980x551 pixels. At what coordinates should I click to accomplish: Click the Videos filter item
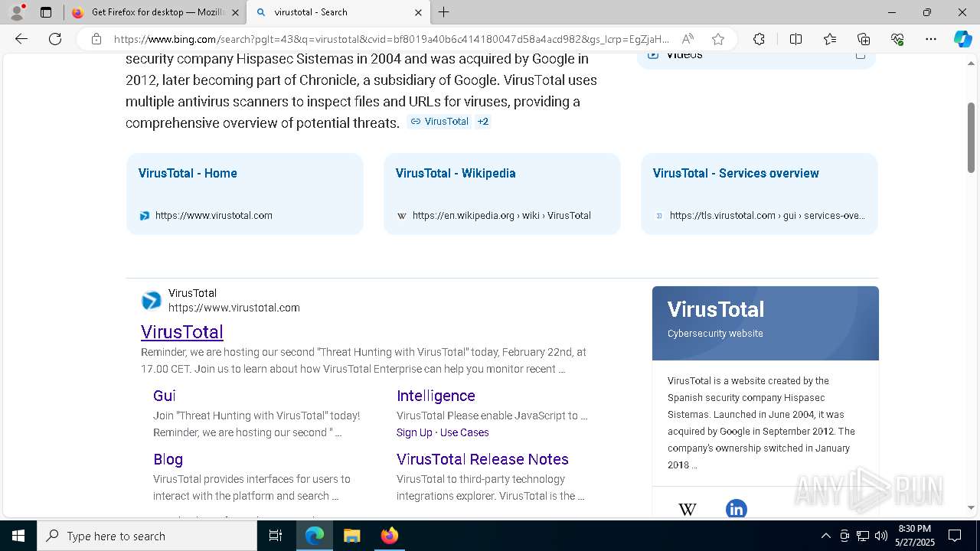pos(756,57)
